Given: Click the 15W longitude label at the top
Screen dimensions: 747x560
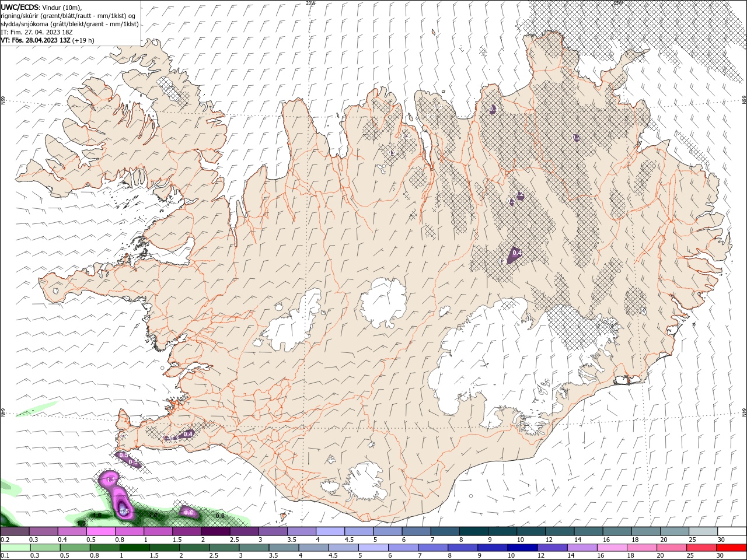Looking at the screenshot, I should click(x=618, y=3).
